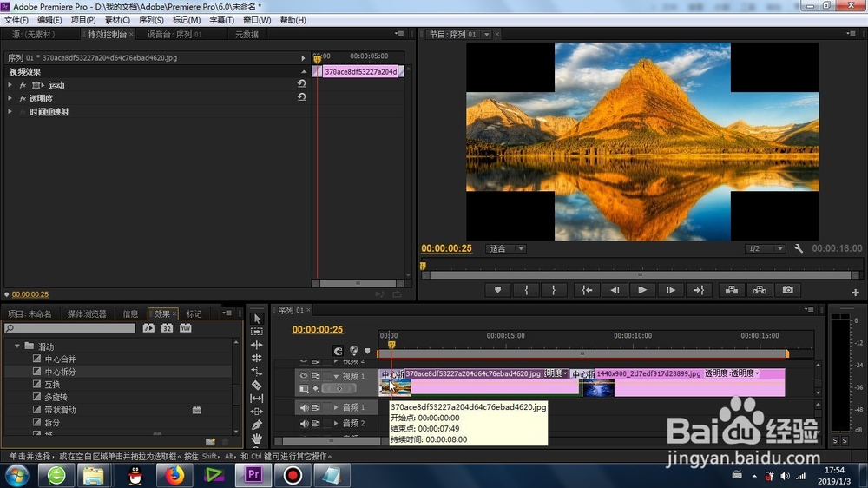The image size is (868, 488).
Task: Toggle sync lock on 音频 1 track
Action: (316, 407)
